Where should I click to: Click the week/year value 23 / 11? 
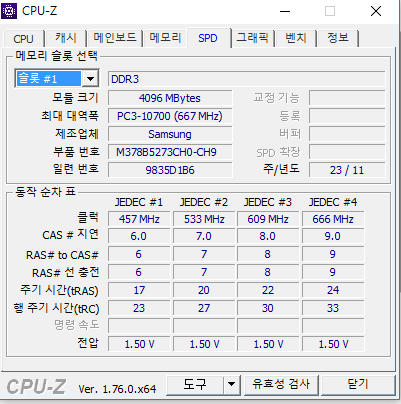tap(347, 170)
